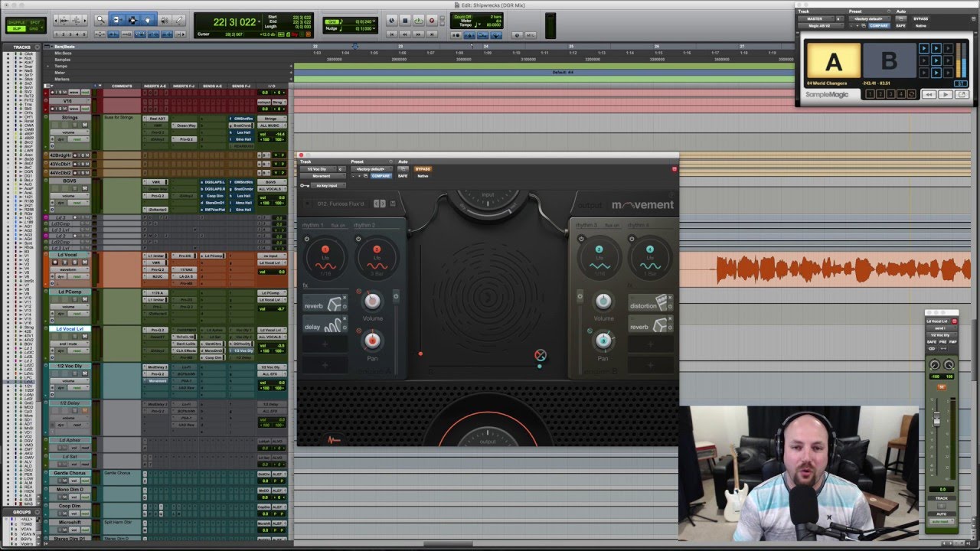Screen dimensions: 980x551
Task: Save the Movement preset with disk icon
Action: [x=393, y=204]
